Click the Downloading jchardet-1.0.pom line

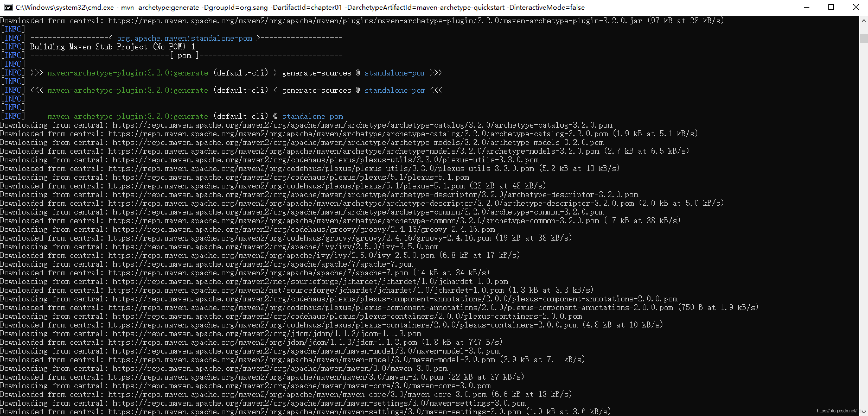coord(254,281)
